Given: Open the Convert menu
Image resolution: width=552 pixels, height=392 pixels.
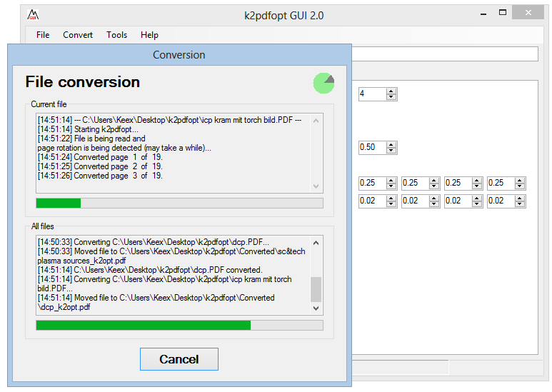Looking at the screenshot, I should click(x=78, y=35).
